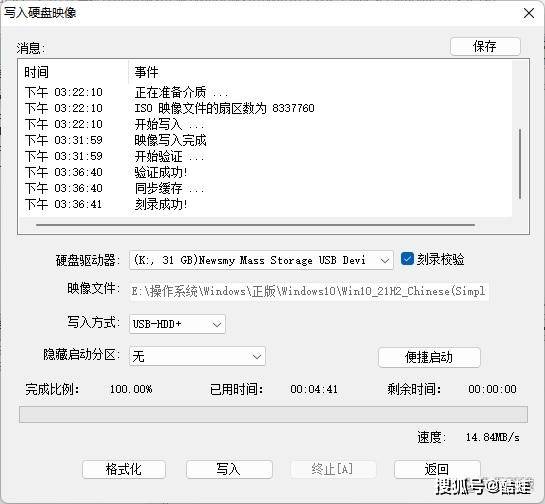Click the 映像文件 path field
The height and width of the screenshot is (504, 545).
pyautogui.click(x=309, y=291)
